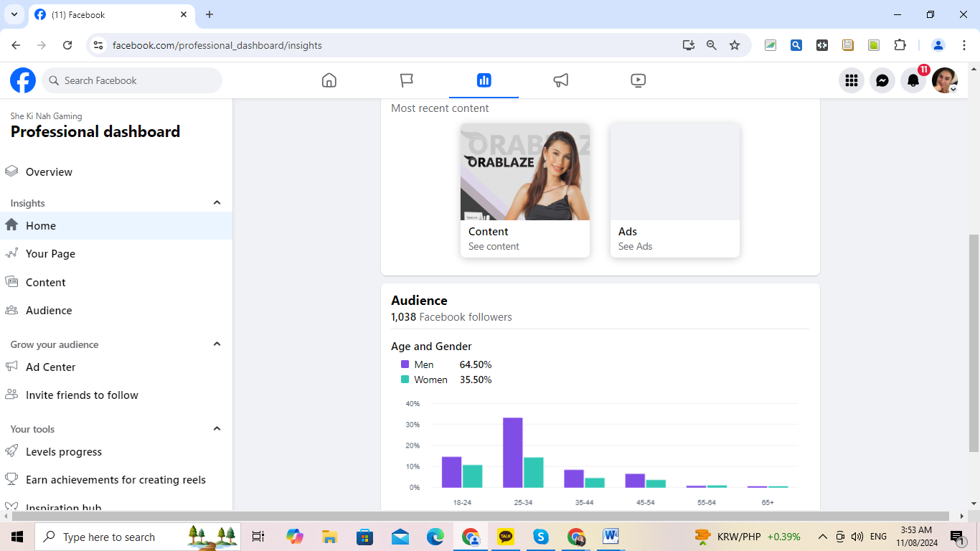Viewport: 980px width, 551px height.
Task: Open Levels progress
Action: coord(116,452)
